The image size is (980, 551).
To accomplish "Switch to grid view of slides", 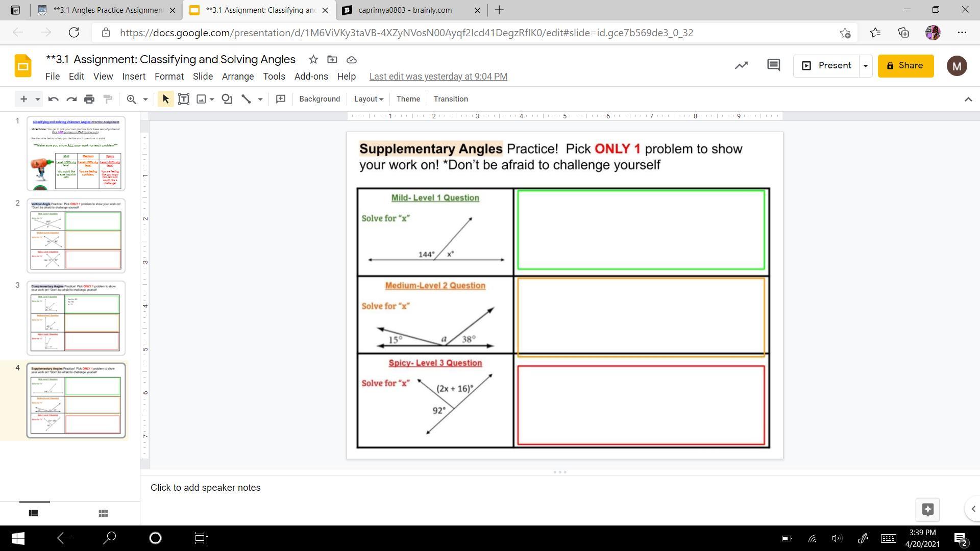I will (x=103, y=513).
